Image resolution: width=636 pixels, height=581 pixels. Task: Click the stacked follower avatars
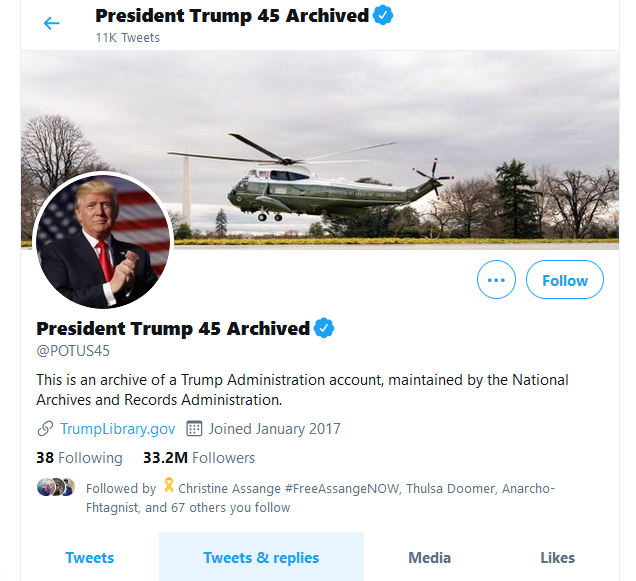[x=56, y=487]
